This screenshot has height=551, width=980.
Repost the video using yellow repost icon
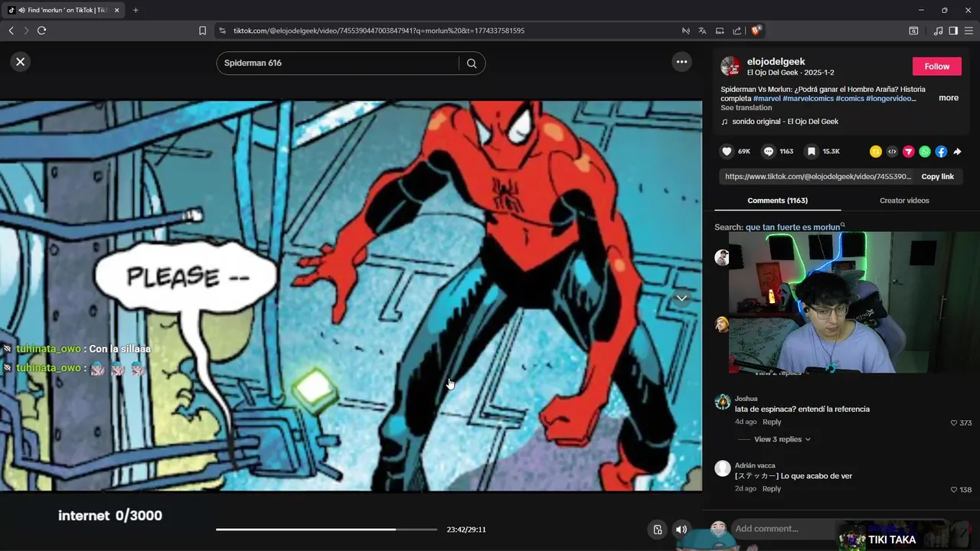876,152
